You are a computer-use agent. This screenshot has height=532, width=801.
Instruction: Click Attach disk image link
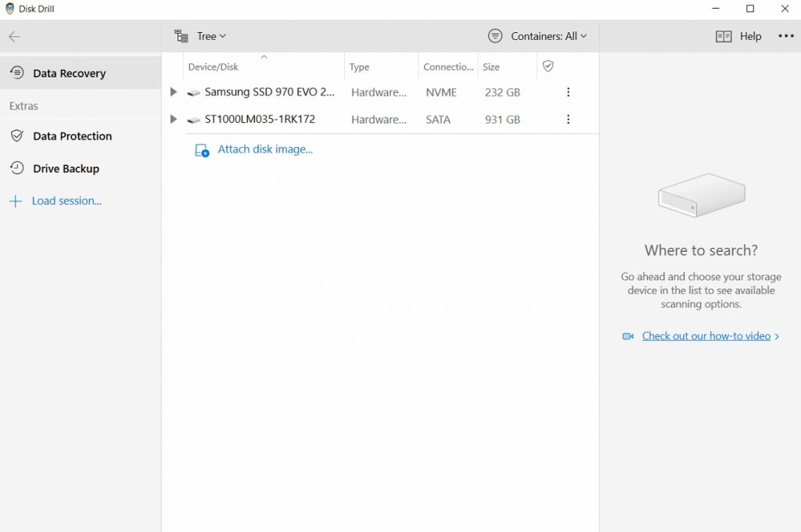265,149
